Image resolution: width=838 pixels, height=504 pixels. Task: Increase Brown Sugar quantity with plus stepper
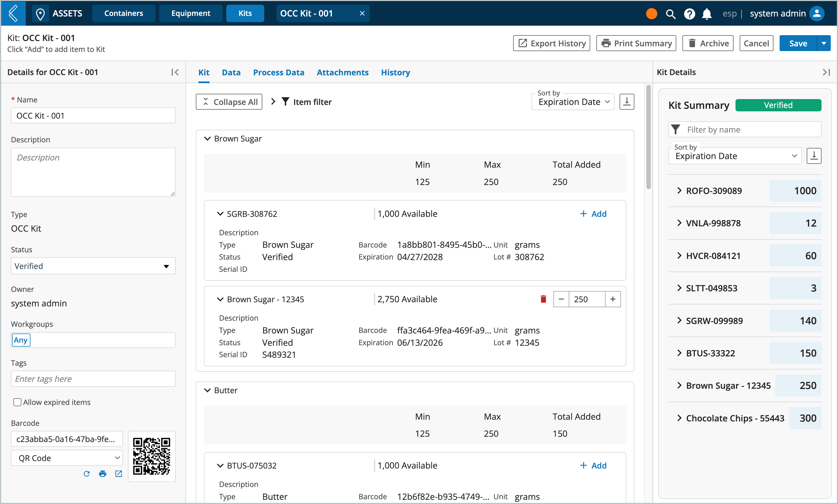[613, 299]
